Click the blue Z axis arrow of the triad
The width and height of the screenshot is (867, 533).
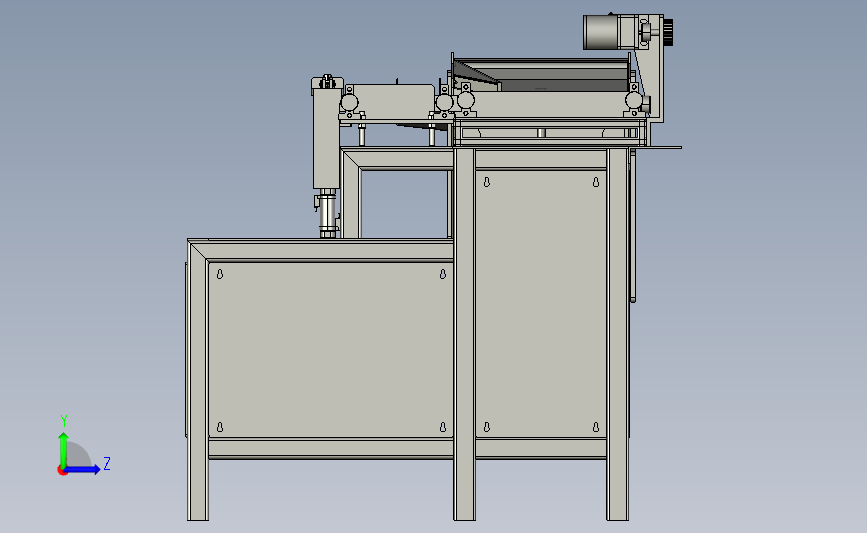coord(83,469)
